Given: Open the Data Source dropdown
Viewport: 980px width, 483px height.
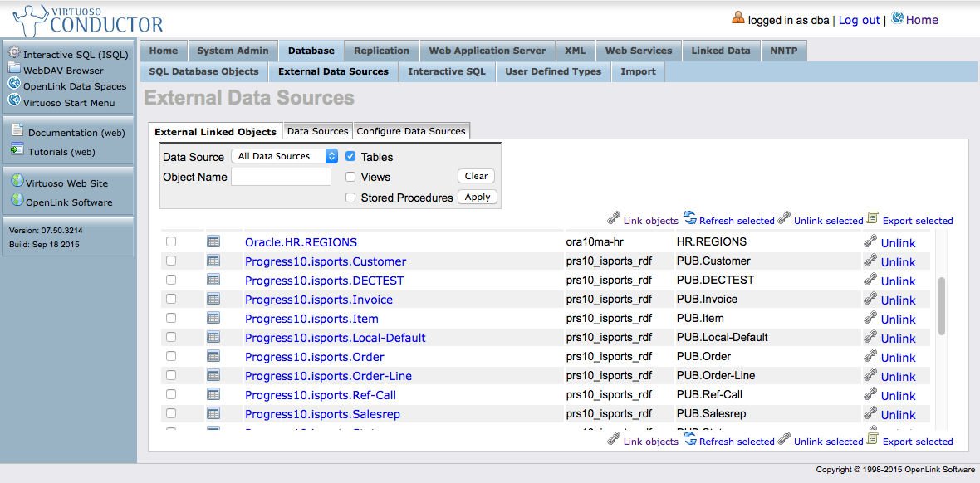Looking at the screenshot, I should pos(286,156).
